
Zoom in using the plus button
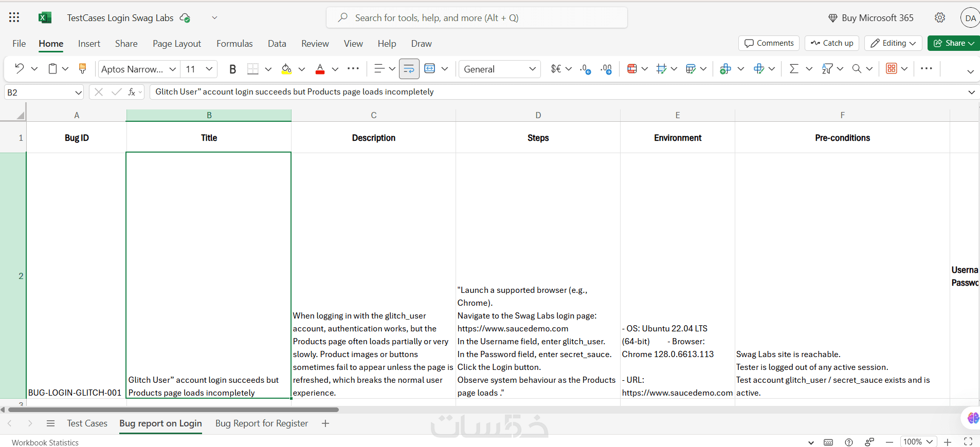click(x=948, y=442)
